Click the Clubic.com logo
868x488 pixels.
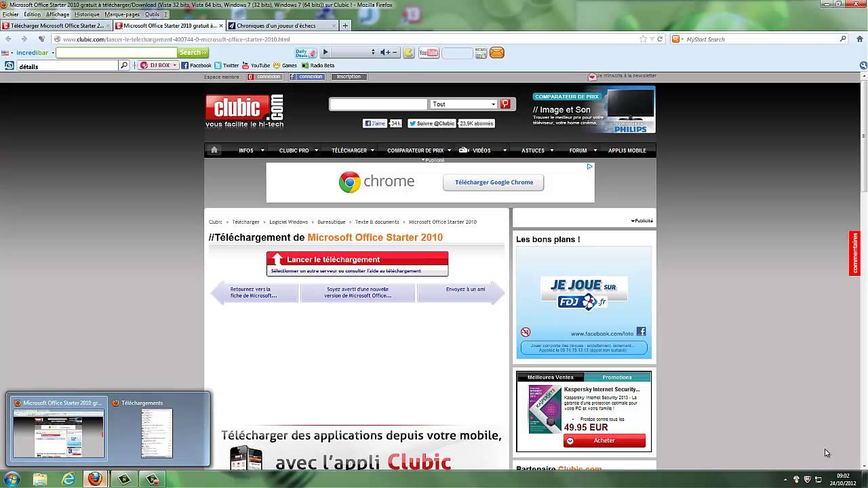pyautogui.click(x=244, y=111)
